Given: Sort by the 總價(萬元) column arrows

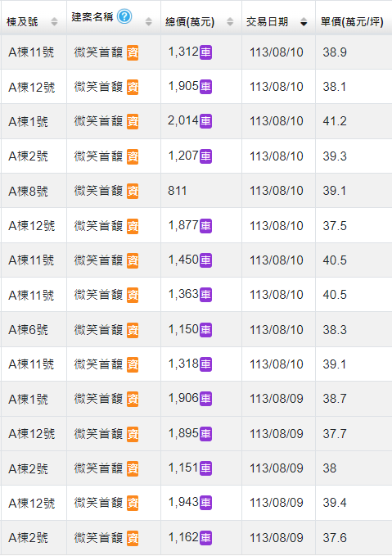Looking at the screenshot, I should pos(230,22).
